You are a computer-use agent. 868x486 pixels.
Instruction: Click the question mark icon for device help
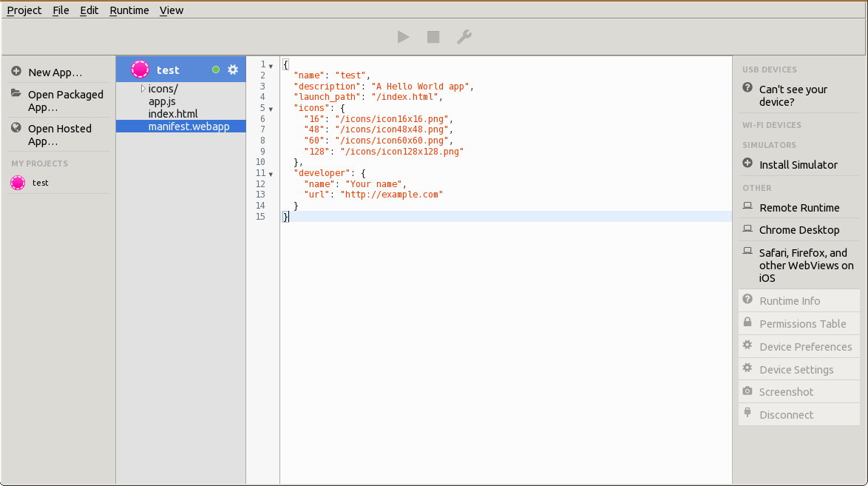click(x=747, y=88)
